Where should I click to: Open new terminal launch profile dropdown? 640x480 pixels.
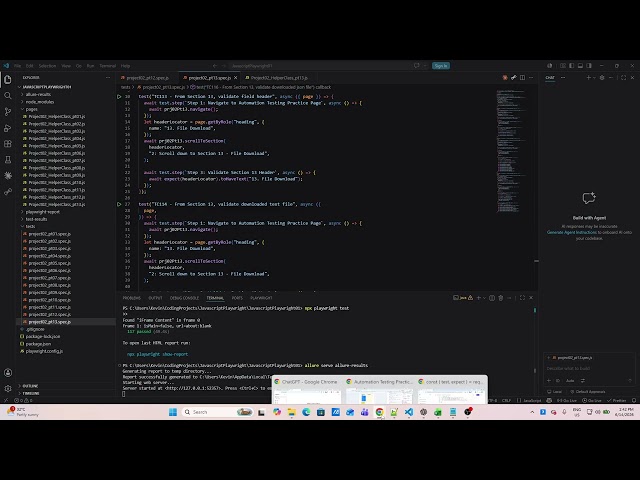484,298
